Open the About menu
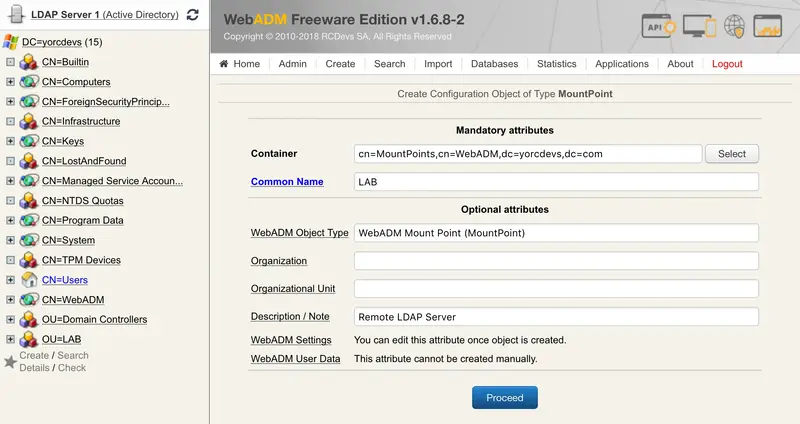 681,64
